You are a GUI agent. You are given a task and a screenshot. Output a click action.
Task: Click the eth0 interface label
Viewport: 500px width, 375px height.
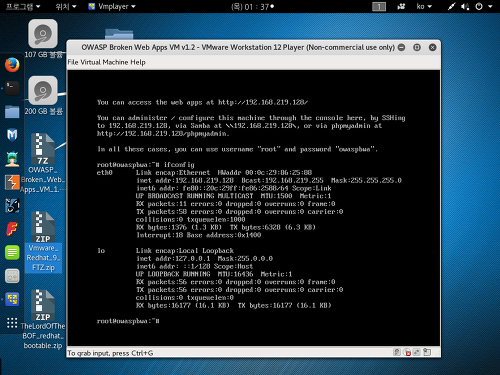(105, 173)
